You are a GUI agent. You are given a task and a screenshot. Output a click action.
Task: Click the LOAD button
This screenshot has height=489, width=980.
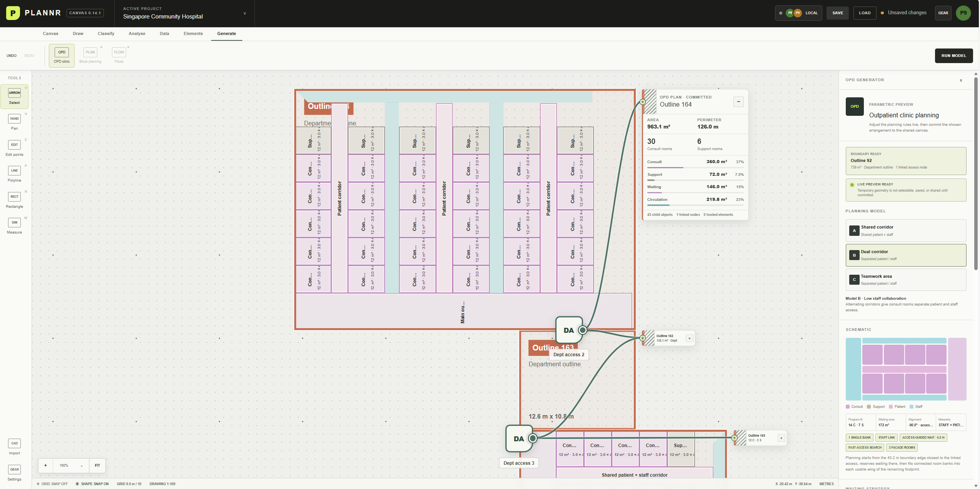point(865,13)
